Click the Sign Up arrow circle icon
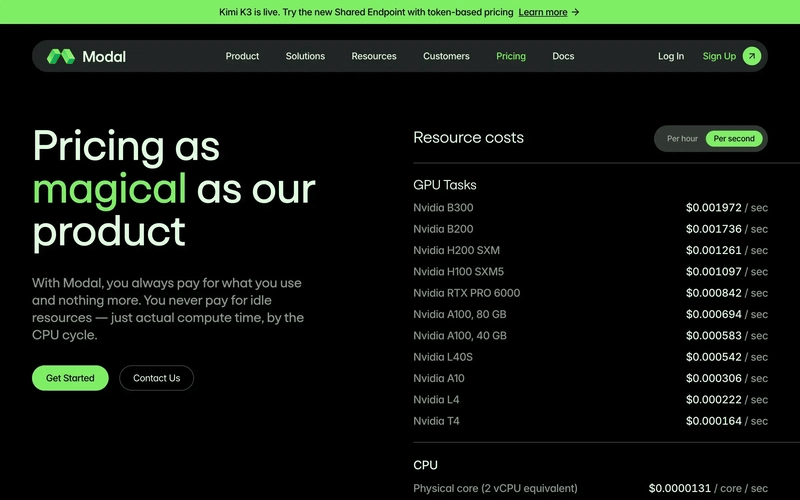This screenshot has height=500, width=800. coord(752,56)
